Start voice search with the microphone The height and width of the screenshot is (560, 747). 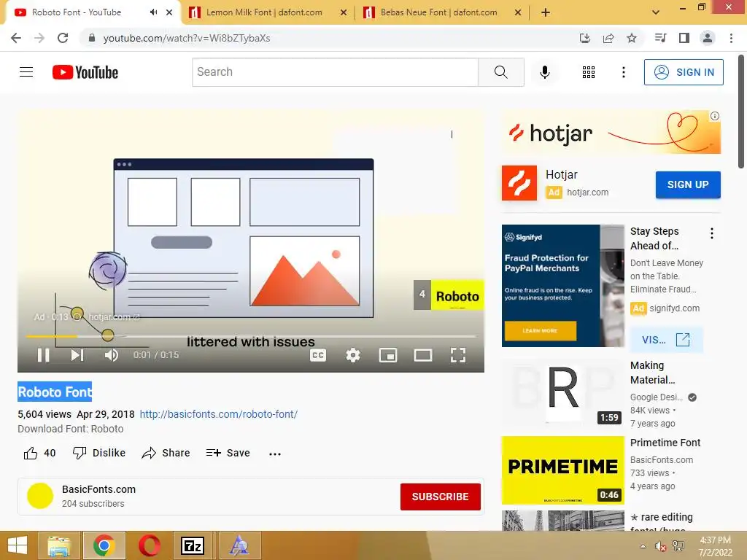(545, 72)
